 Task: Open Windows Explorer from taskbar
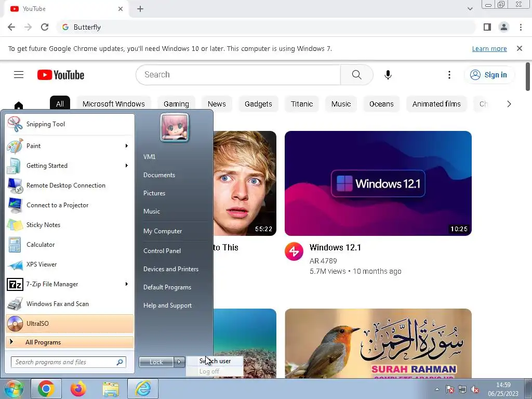click(111, 389)
